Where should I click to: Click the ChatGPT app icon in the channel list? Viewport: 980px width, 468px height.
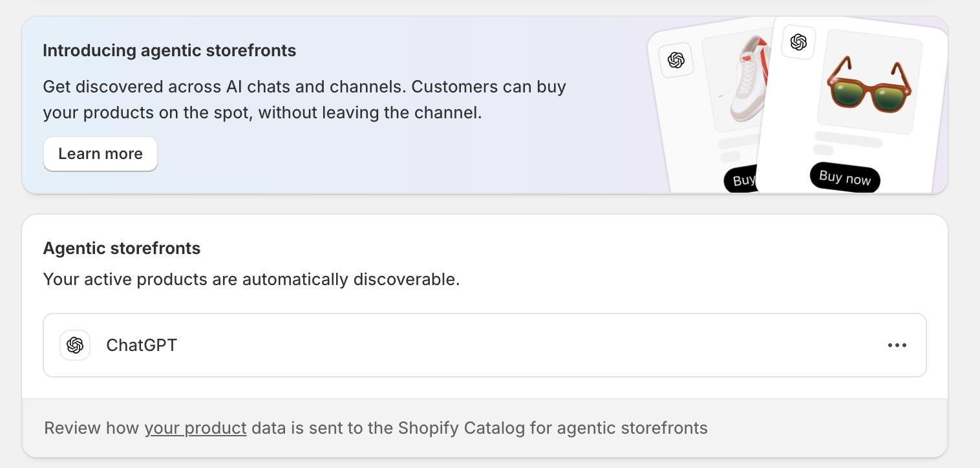(75, 345)
